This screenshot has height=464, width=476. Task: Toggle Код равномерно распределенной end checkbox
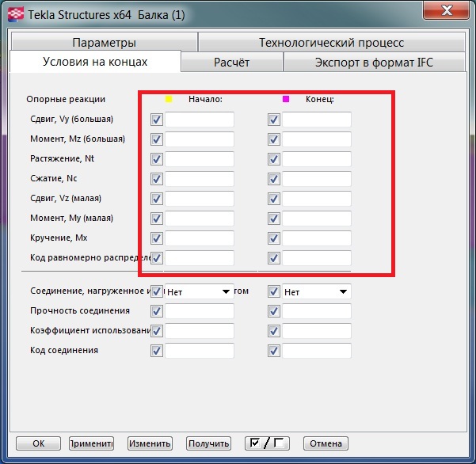[274, 258]
